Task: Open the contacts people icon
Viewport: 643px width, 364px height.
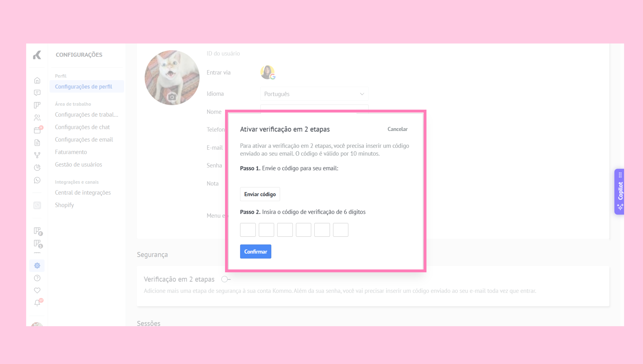Action: [37, 117]
